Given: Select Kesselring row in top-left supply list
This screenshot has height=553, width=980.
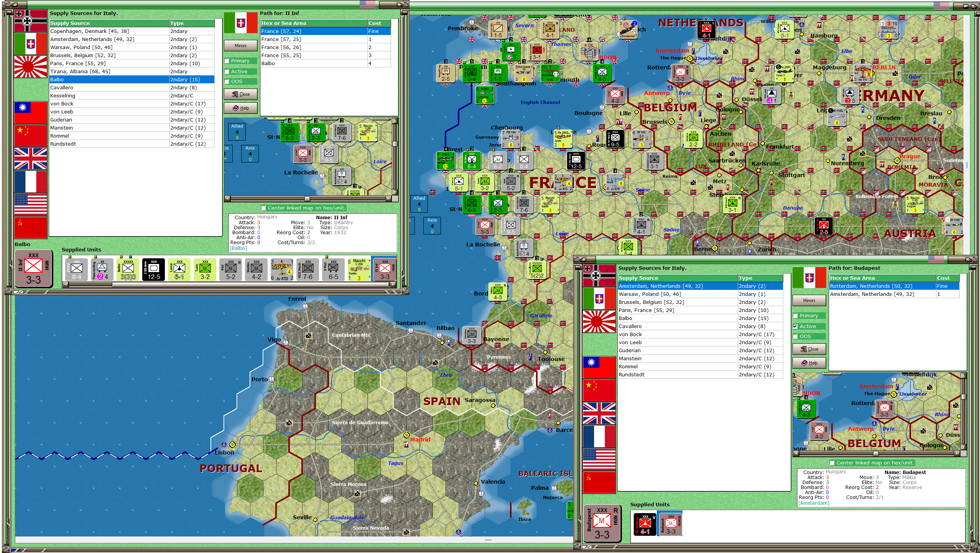Looking at the screenshot, I should pyautogui.click(x=132, y=96).
